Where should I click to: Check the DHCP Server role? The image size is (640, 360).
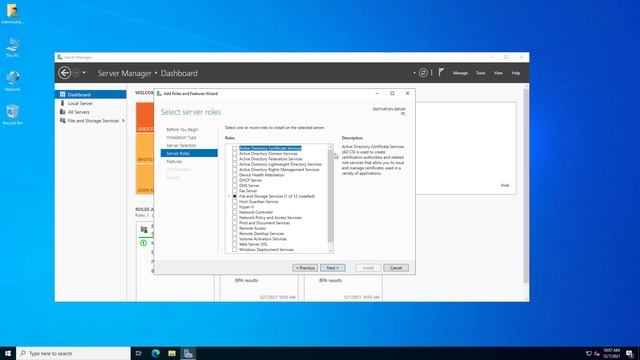click(235, 180)
